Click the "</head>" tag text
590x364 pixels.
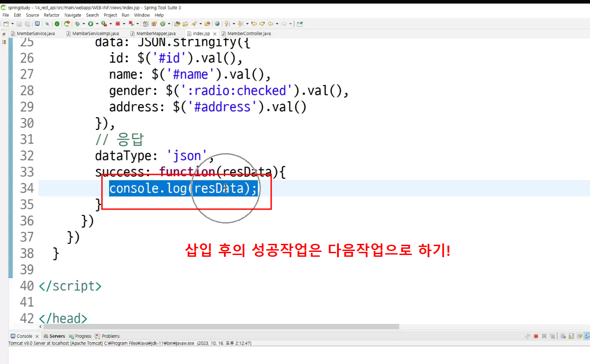[x=63, y=319]
